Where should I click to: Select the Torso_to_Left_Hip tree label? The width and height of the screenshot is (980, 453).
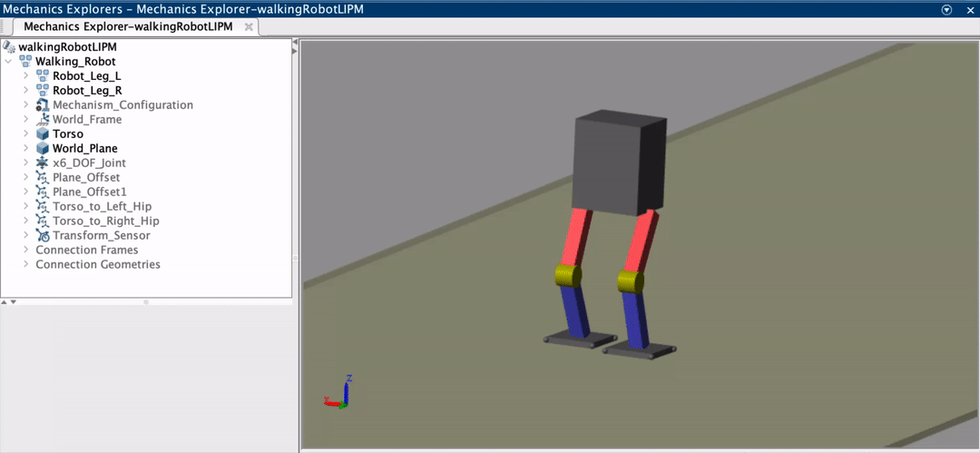point(102,206)
